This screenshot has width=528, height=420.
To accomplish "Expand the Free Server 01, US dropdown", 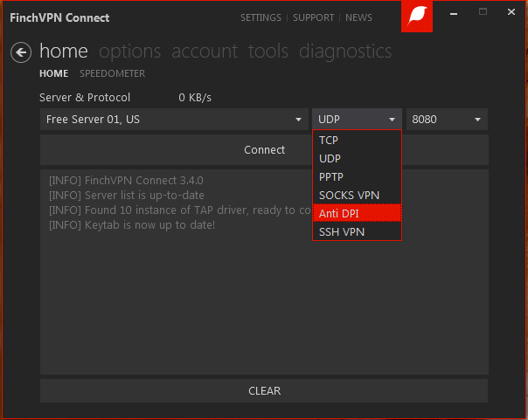I will tap(174, 120).
